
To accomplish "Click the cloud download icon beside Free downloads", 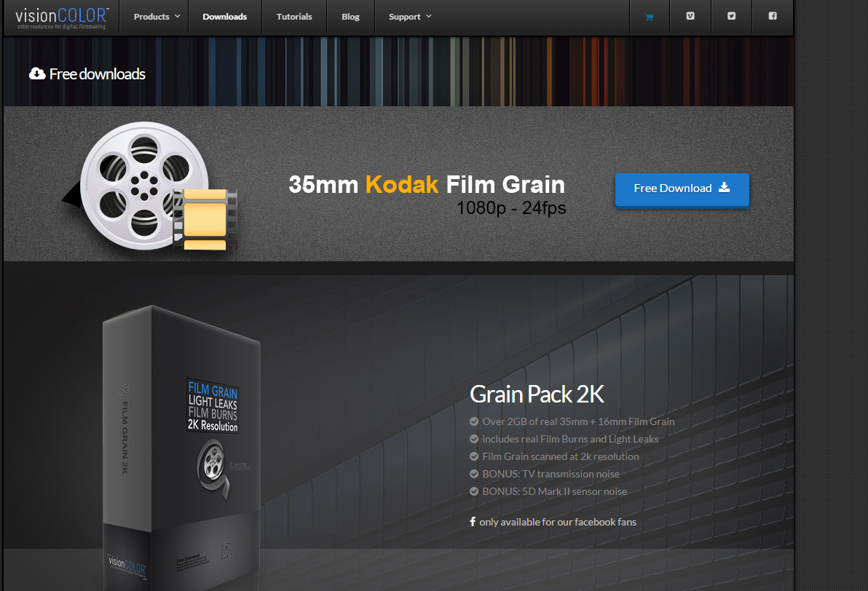I will click(x=37, y=74).
